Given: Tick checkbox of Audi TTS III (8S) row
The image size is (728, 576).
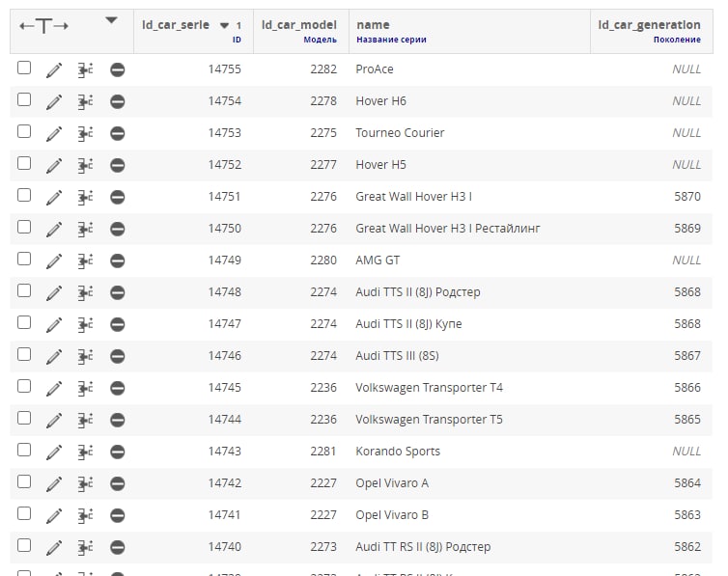Looking at the screenshot, I should pyautogui.click(x=24, y=354).
